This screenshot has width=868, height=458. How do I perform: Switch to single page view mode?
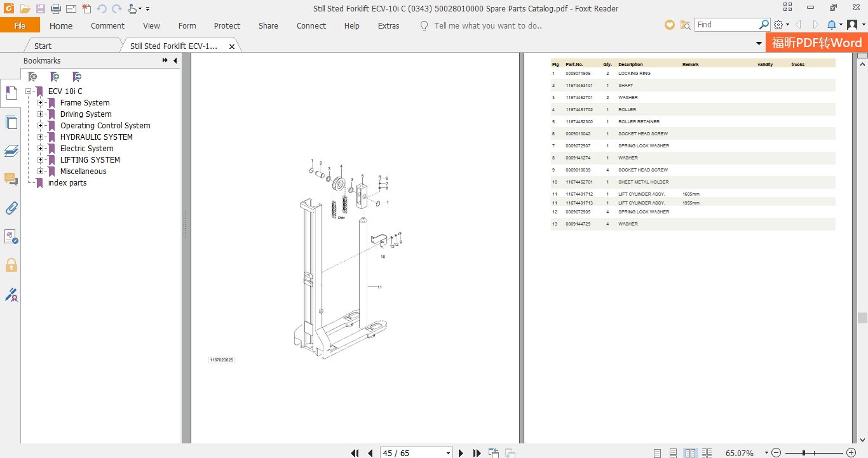[657, 453]
